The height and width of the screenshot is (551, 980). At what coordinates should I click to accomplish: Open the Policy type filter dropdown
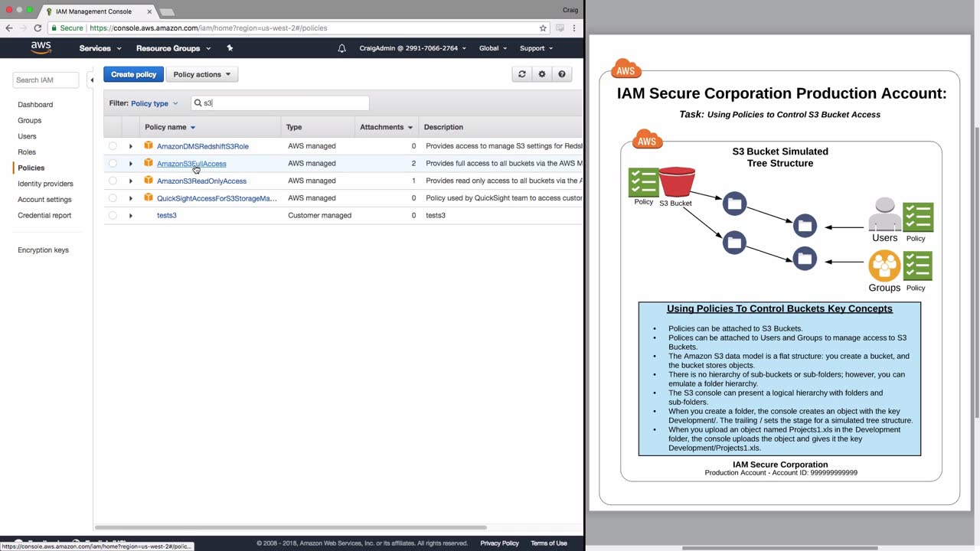(x=154, y=103)
